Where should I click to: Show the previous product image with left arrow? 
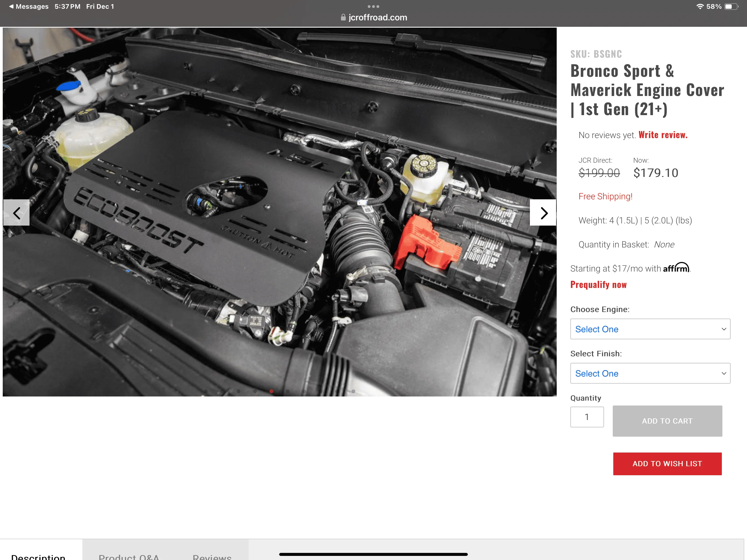click(x=16, y=213)
